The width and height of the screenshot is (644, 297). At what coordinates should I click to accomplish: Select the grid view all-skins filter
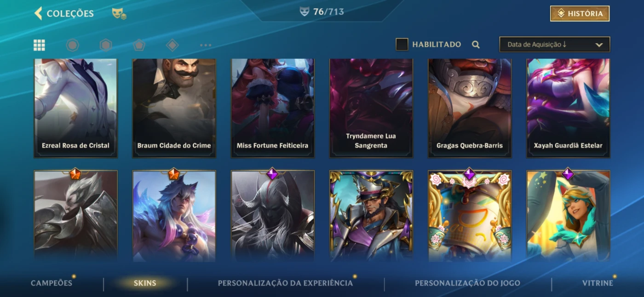[x=39, y=45]
